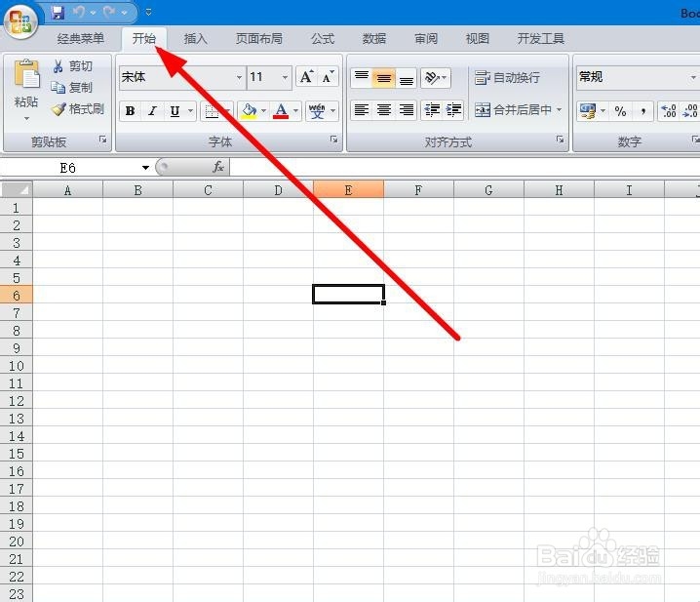This screenshot has height=602, width=700.
Task: Click the Select All corner button
Action: pyautogui.click(x=17, y=189)
